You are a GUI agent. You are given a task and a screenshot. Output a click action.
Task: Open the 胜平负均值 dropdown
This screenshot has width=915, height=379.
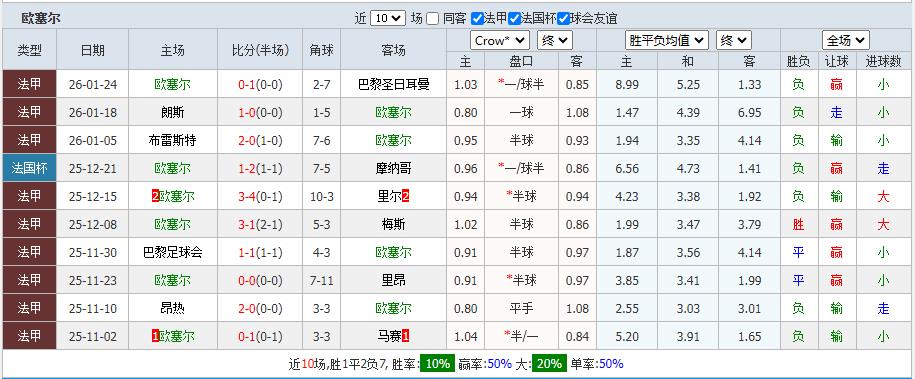point(667,40)
